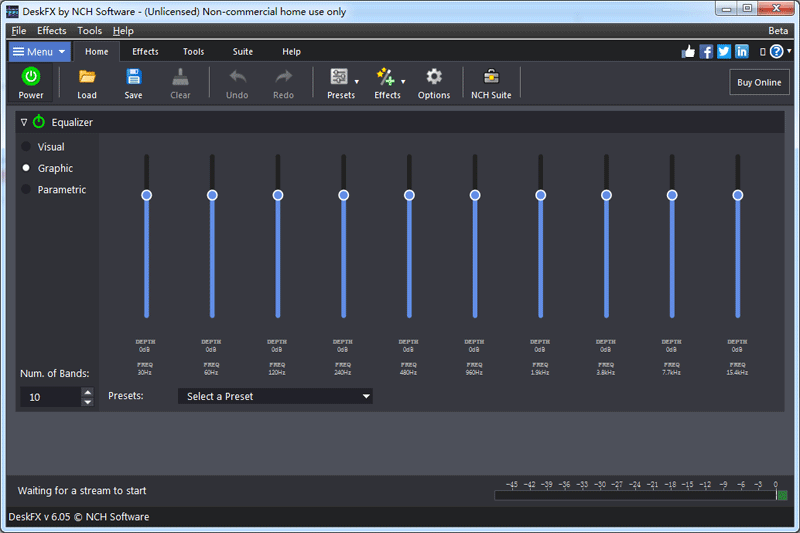Open the NCH Suite toolbox icon
800x533 pixels.
click(491, 84)
